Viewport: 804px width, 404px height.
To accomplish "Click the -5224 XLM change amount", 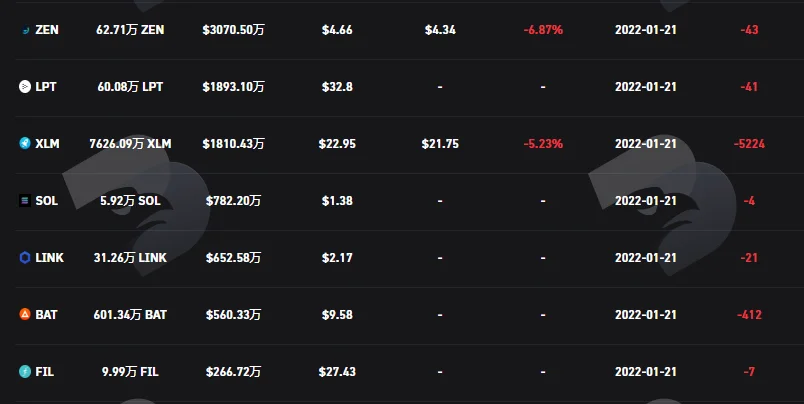I will click(x=749, y=144).
